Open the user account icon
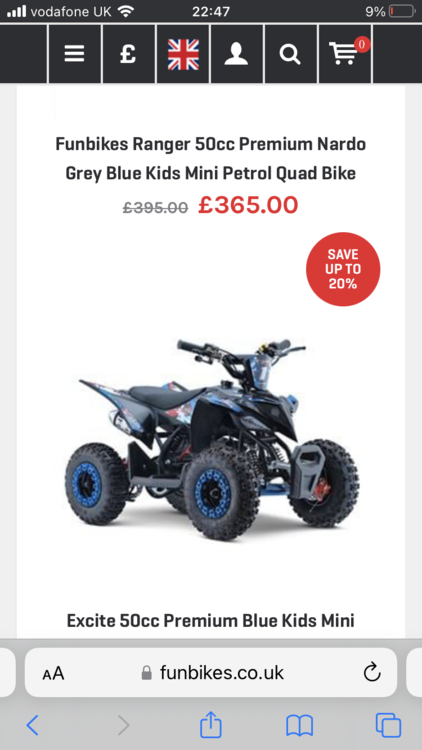The width and height of the screenshot is (422, 750). coord(237,54)
